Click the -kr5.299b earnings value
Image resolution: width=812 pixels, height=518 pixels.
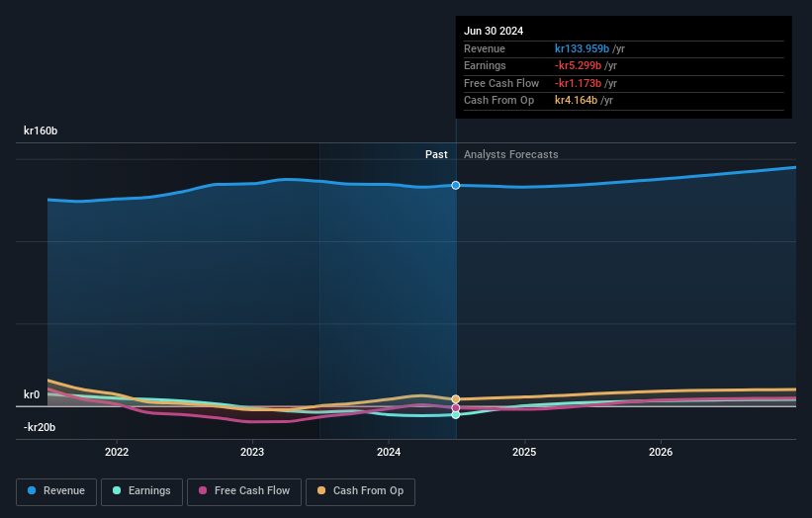(x=578, y=65)
